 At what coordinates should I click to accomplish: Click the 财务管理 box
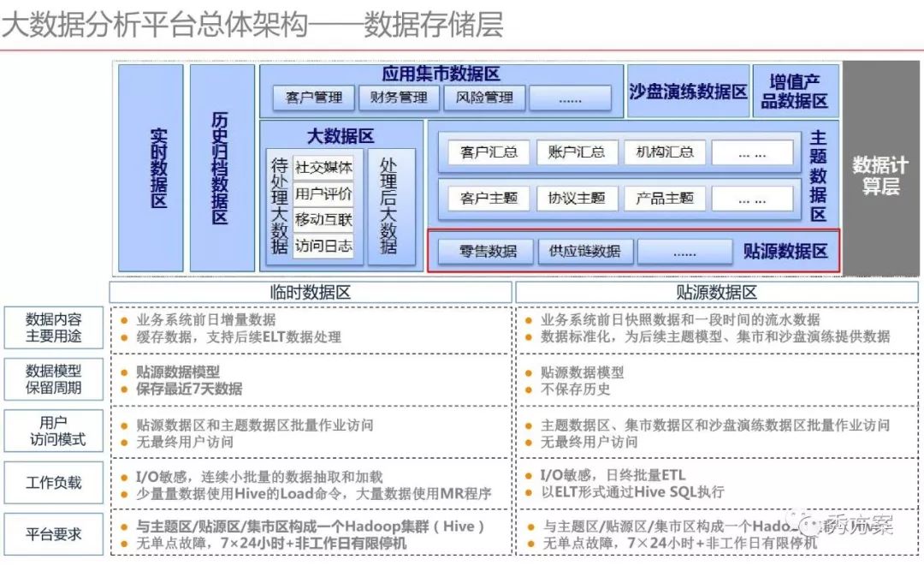click(x=399, y=98)
